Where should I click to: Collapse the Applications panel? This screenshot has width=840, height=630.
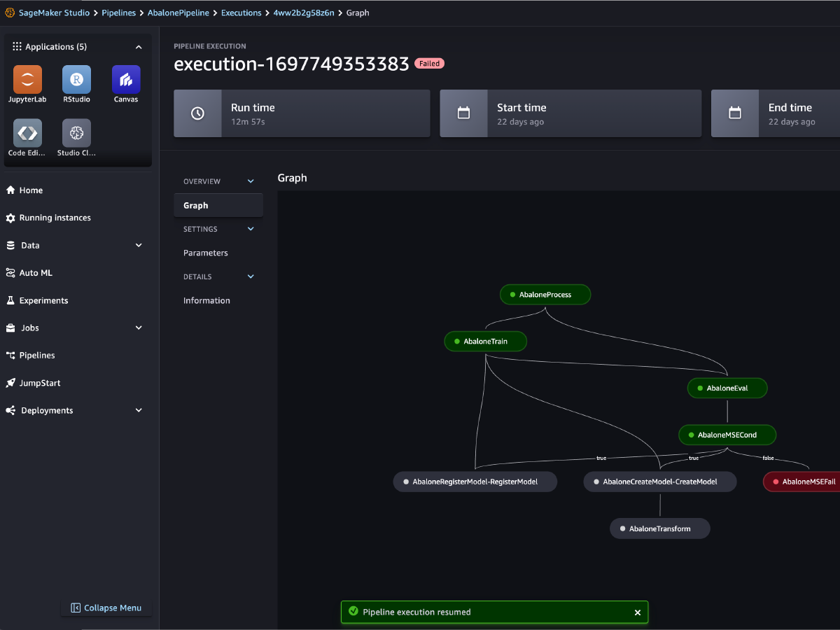pyautogui.click(x=138, y=46)
